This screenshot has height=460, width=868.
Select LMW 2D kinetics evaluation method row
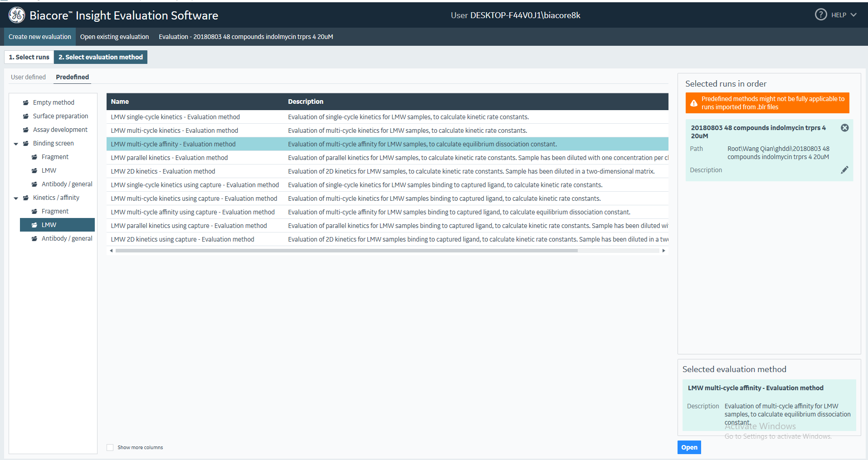pyautogui.click(x=163, y=171)
